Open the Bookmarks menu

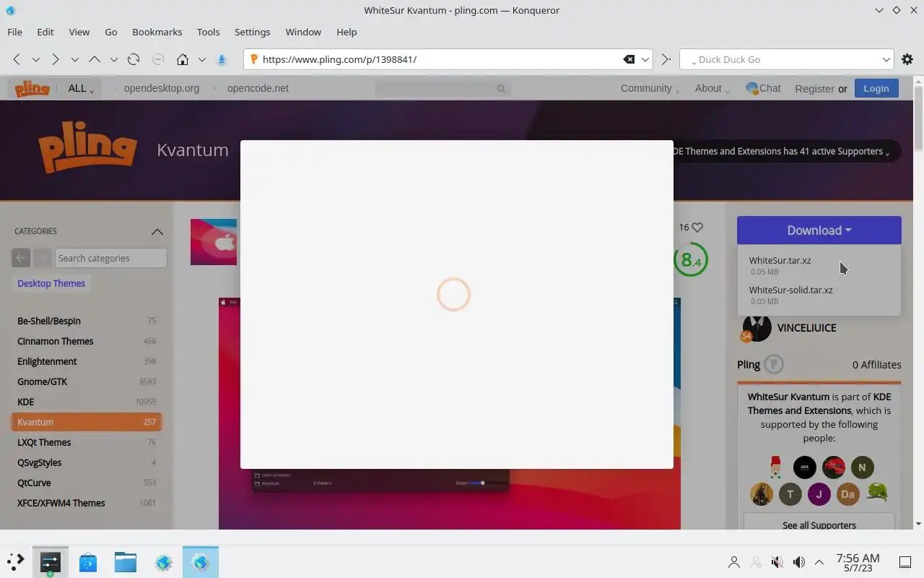[x=157, y=32]
